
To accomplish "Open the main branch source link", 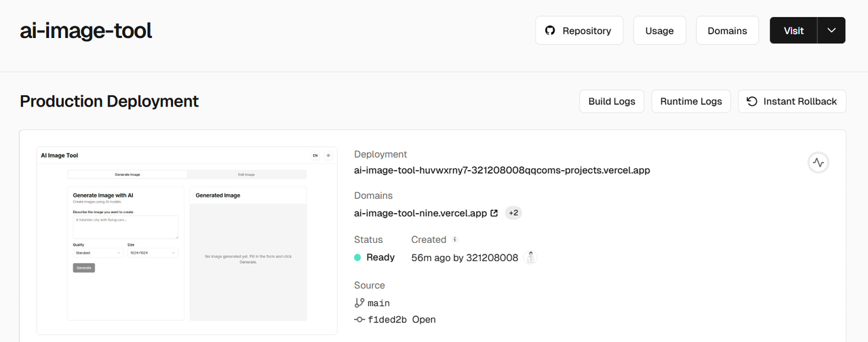I will click(378, 303).
